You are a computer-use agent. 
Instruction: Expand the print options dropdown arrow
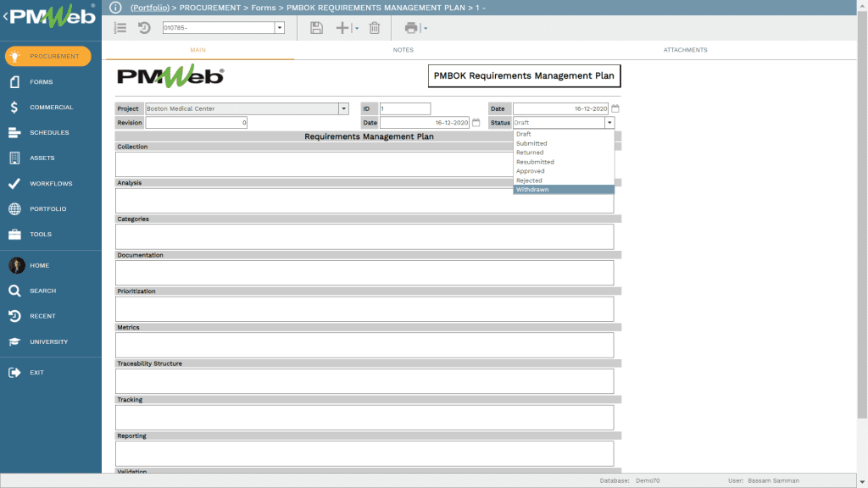(x=426, y=28)
